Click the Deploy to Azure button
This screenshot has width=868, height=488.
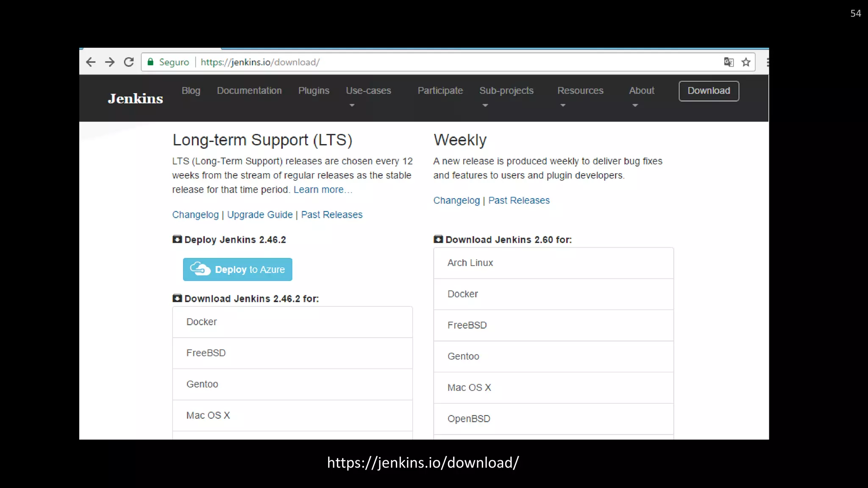coord(237,269)
